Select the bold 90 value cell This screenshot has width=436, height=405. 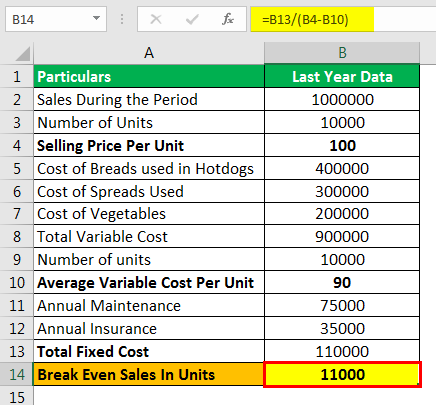pyautogui.click(x=342, y=282)
